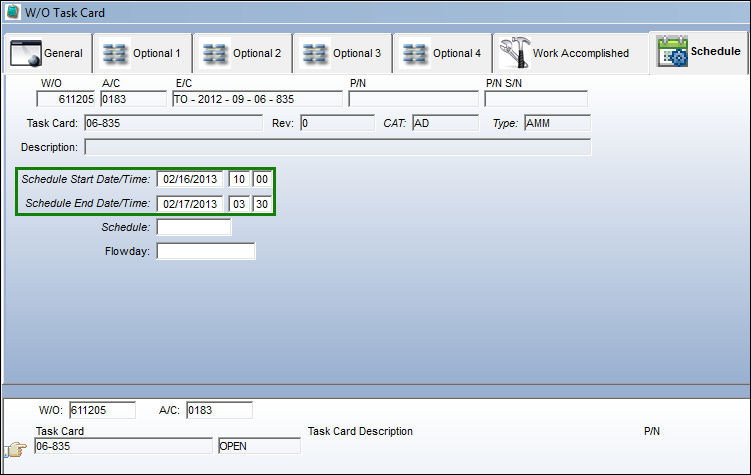
Task: Click the E/C field TO - 2012 - 09 - 06 - 835
Action: 258,99
